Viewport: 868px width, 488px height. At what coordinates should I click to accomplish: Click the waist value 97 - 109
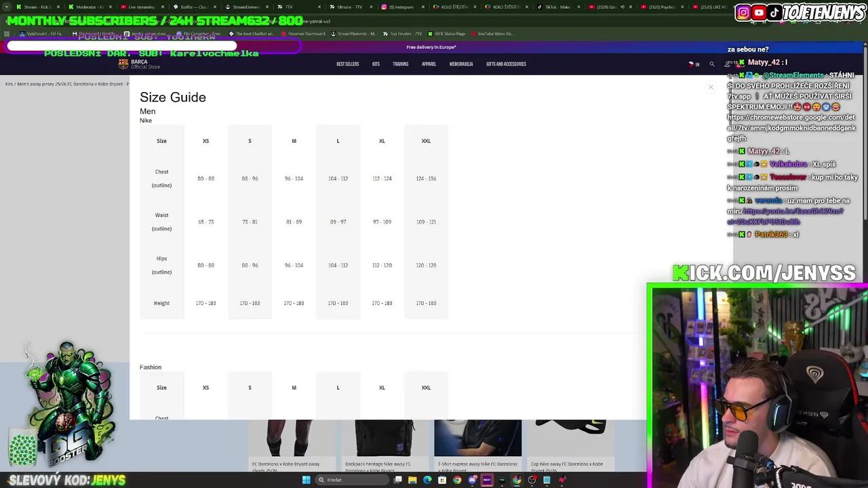coord(382,222)
